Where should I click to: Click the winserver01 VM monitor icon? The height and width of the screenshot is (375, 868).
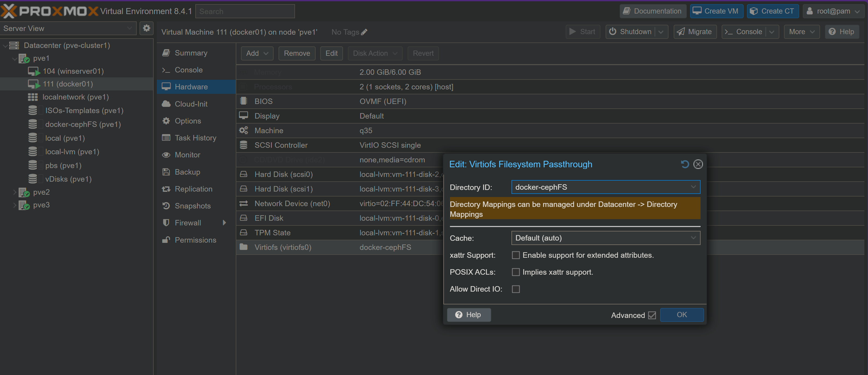pyautogui.click(x=34, y=71)
